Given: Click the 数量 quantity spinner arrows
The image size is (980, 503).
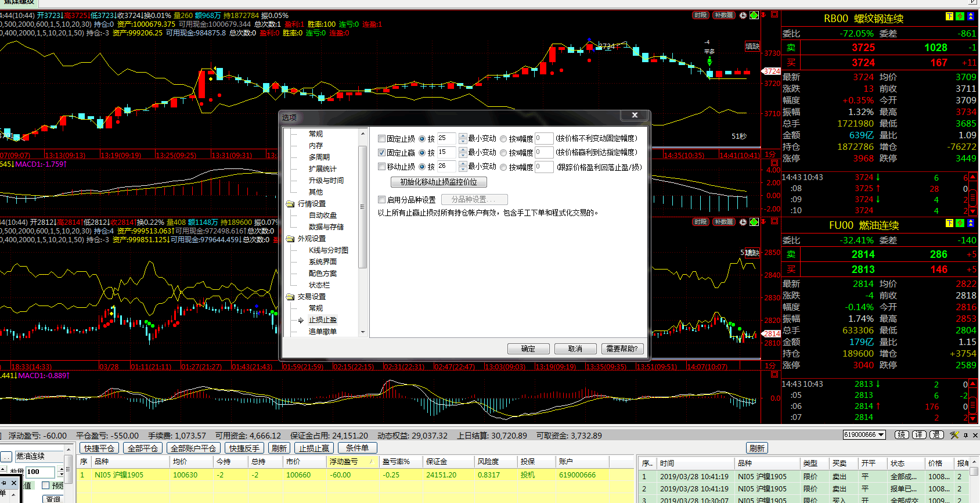Looking at the screenshot, I should [x=60, y=472].
